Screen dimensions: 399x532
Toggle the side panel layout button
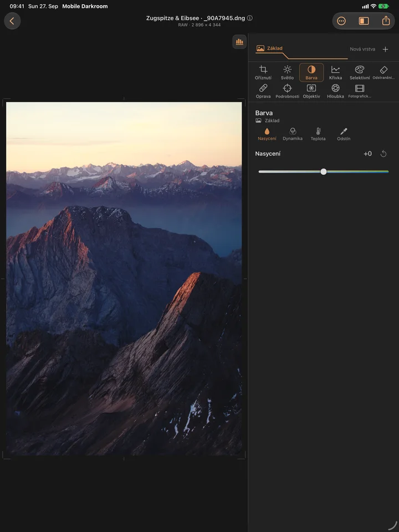click(364, 21)
